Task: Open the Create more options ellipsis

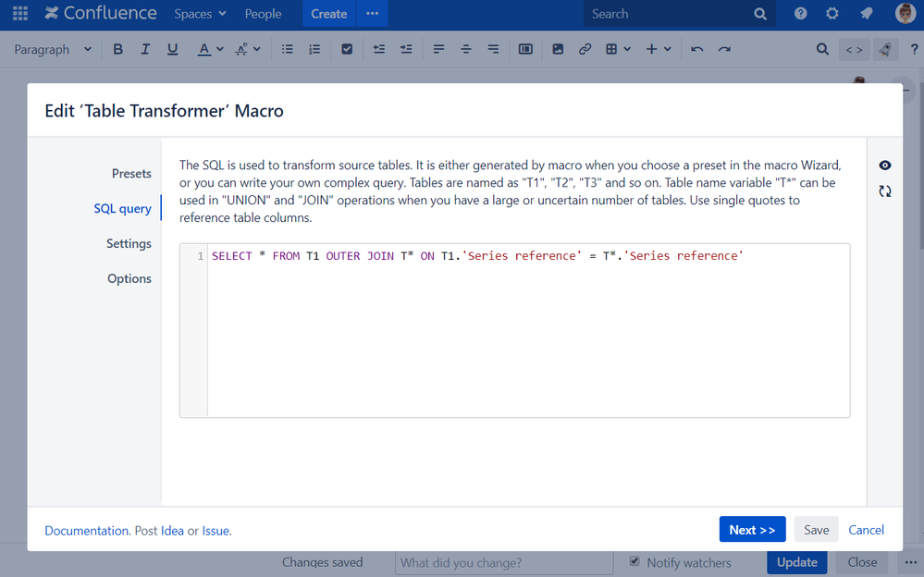Action: click(373, 14)
